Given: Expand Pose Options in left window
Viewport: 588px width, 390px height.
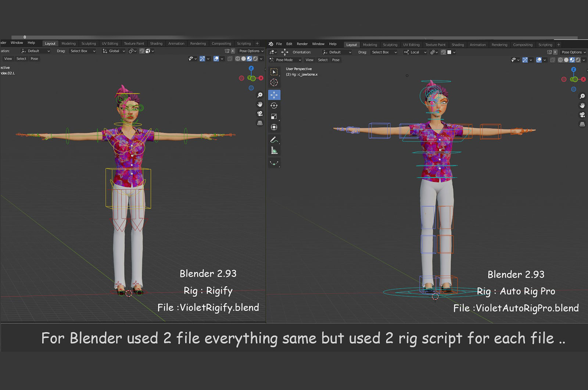Looking at the screenshot, I should 251,51.
